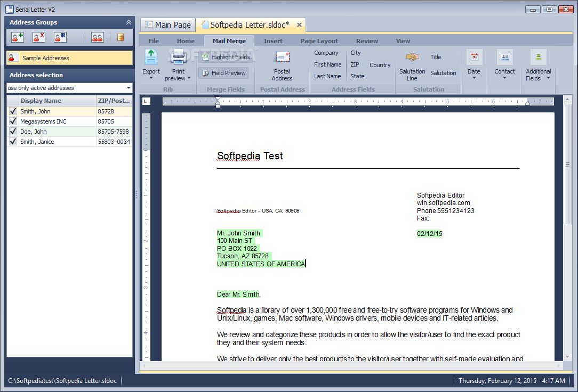Insert the Title field

[436, 57]
